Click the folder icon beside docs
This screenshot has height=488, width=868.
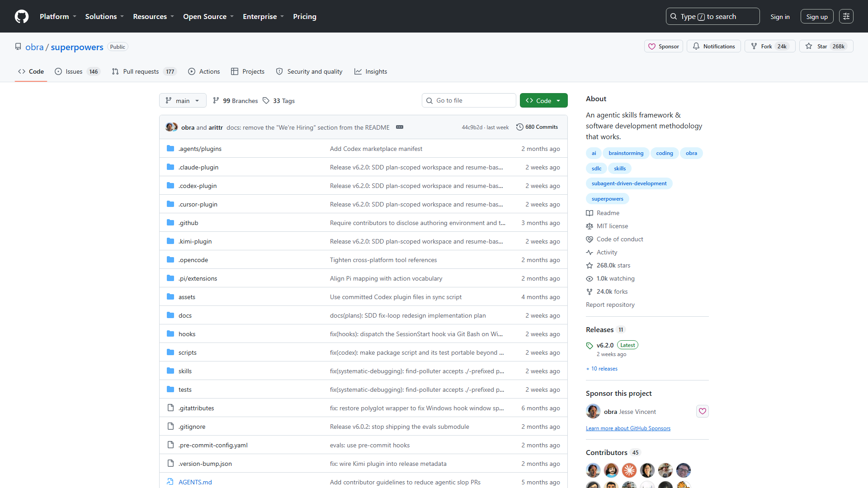[x=170, y=315]
